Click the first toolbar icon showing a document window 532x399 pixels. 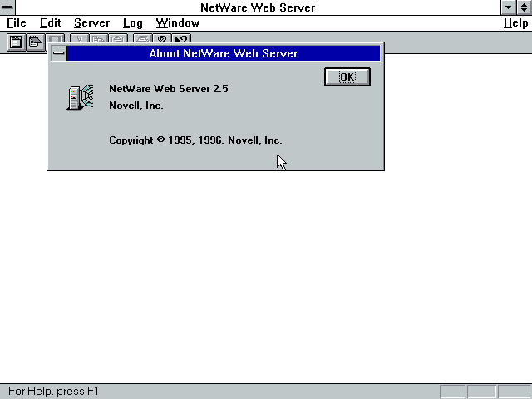16,42
